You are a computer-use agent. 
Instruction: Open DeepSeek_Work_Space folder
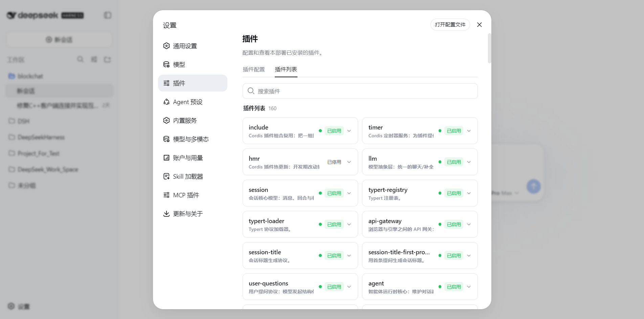(x=59, y=169)
